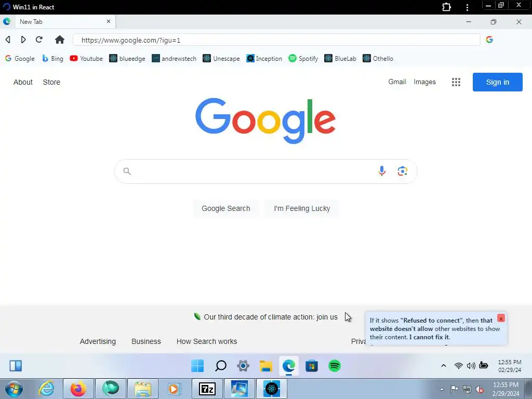Select the Edge icon on Win11 taskbar
Viewport: 532px width, 399px height.
[289, 366]
